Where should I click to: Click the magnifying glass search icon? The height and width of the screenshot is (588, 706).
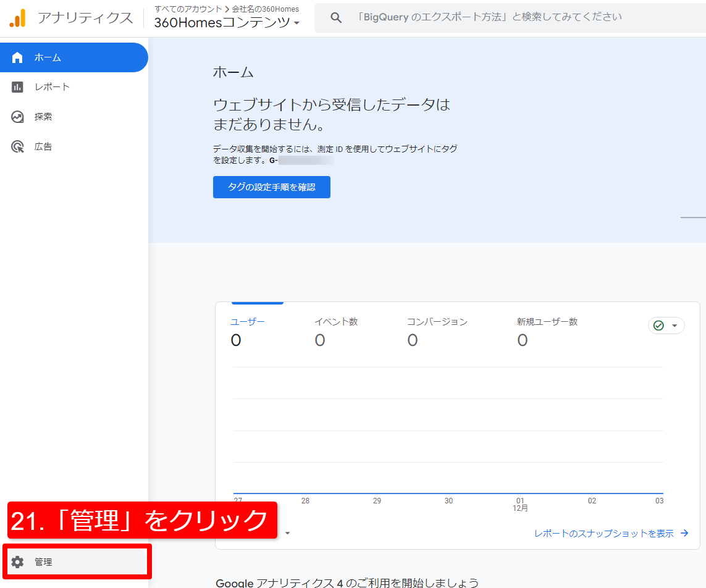pyautogui.click(x=336, y=18)
